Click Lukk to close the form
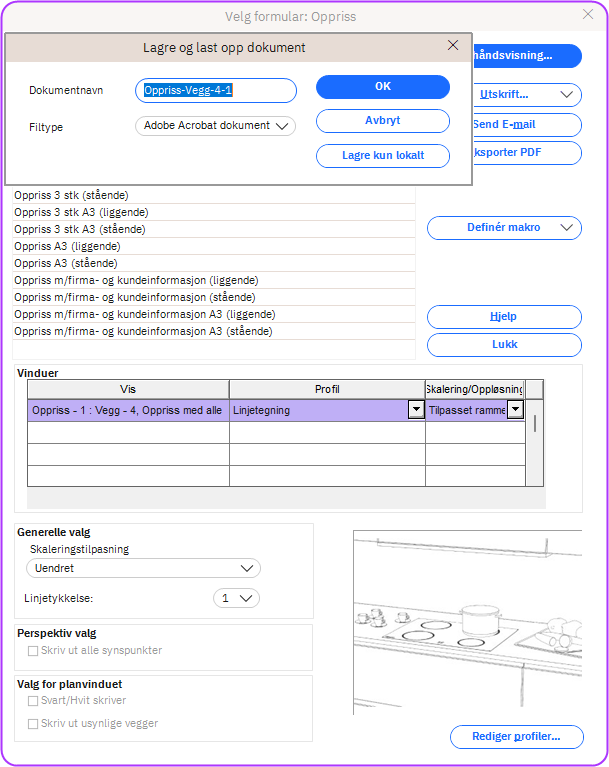Viewport: 609px width, 767px height. click(x=504, y=345)
